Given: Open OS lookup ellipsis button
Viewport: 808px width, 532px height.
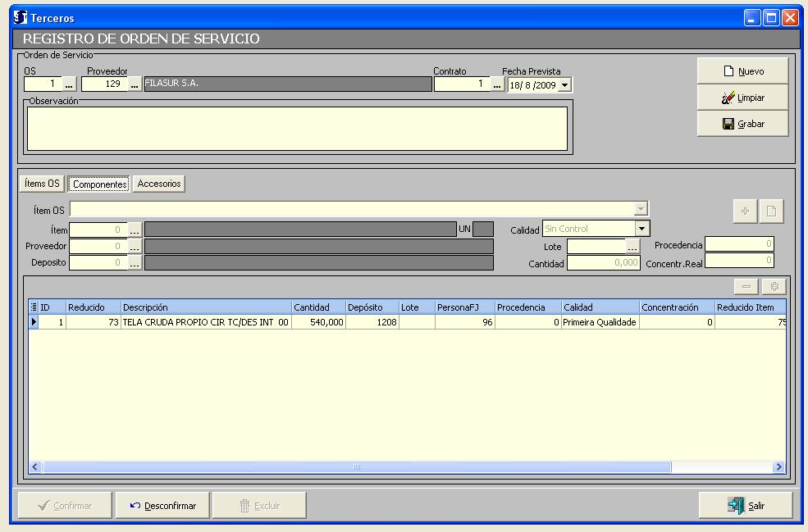Looking at the screenshot, I should [x=69, y=84].
